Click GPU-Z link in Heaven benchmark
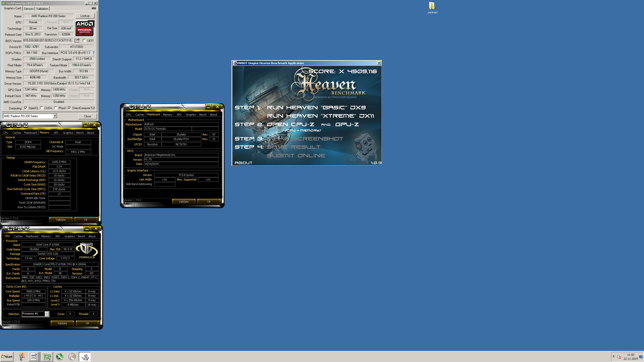Image resolution: width=644 pixels, height=362 pixels. [347, 124]
